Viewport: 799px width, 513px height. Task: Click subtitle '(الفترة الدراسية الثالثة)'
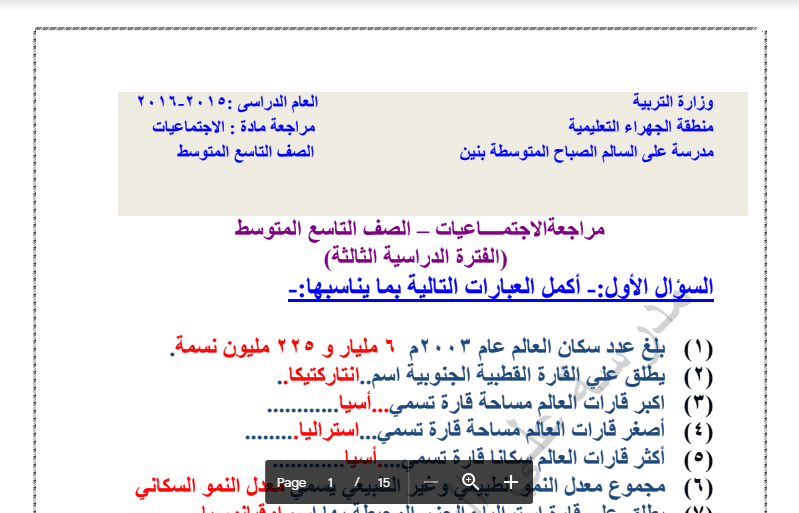(416, 257)
